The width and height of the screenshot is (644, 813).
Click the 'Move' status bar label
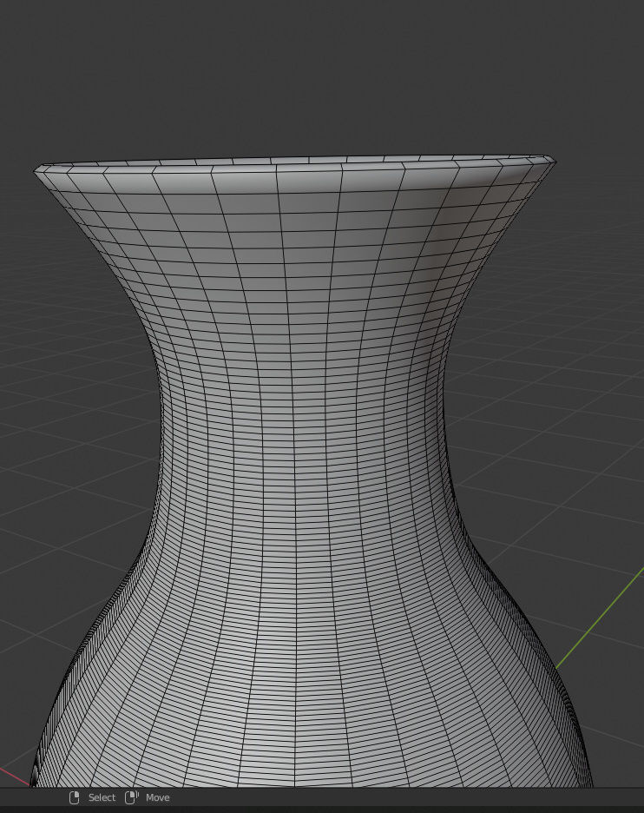[157, 797]
